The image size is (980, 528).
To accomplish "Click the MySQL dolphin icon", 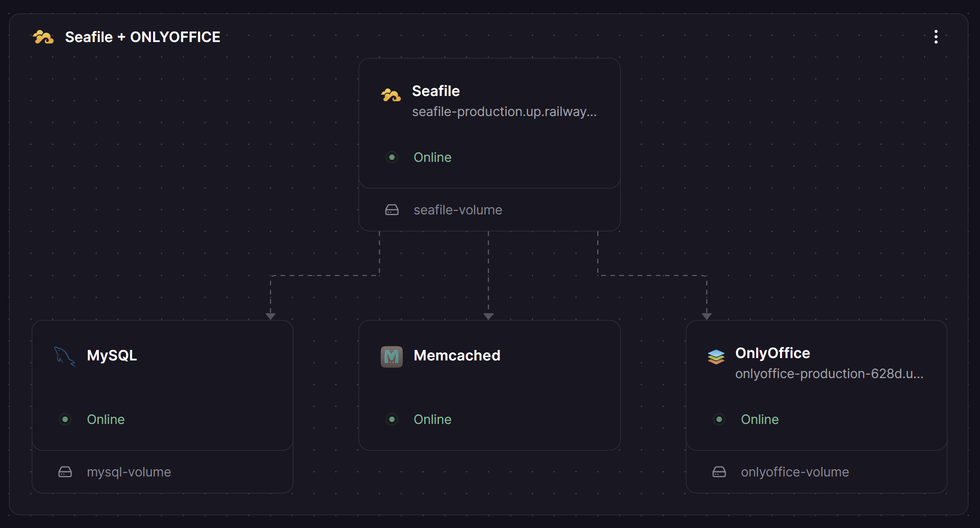I will point(64,357).
